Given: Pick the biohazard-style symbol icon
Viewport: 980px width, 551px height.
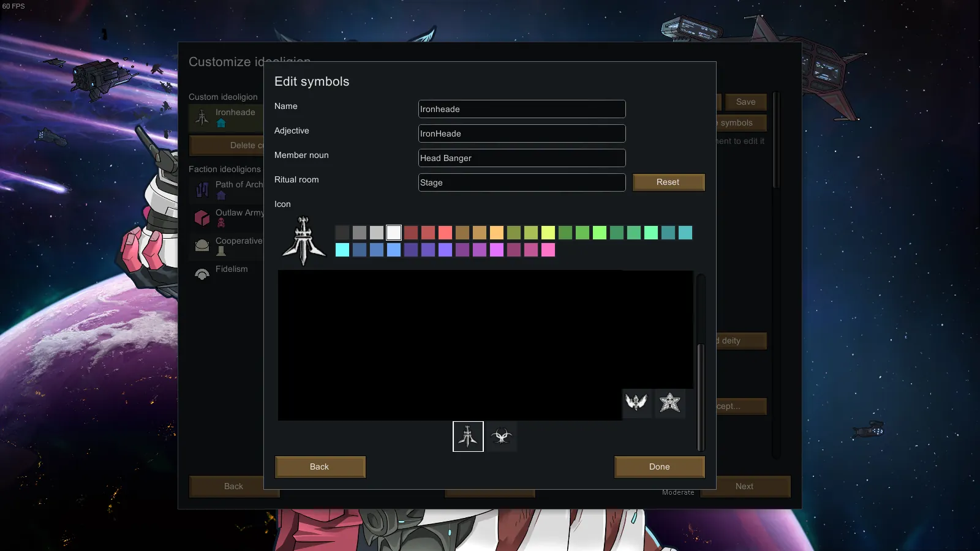Looking at the screenshot, I should (501, 437).
